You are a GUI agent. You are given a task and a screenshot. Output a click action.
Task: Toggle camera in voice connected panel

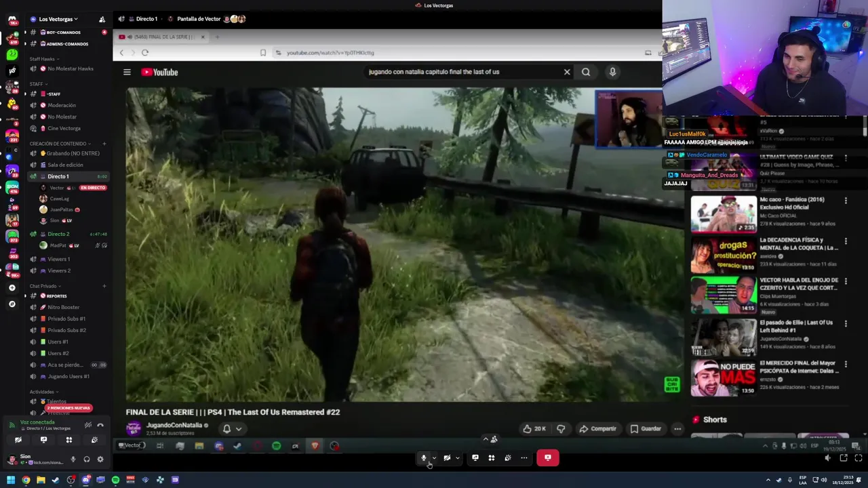click(18, 440)
